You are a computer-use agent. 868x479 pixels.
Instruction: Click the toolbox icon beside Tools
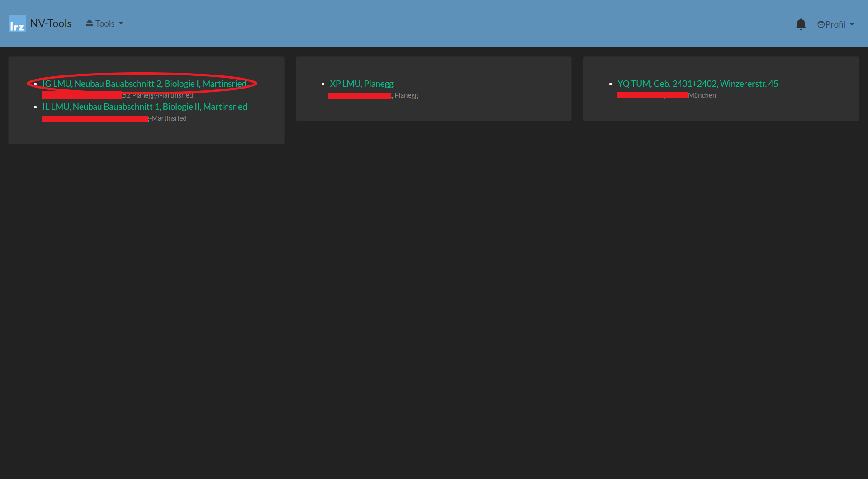[90, 23]
